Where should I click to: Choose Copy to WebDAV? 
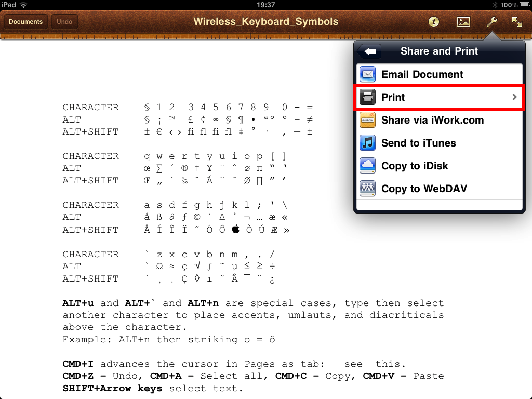point(424,189)
